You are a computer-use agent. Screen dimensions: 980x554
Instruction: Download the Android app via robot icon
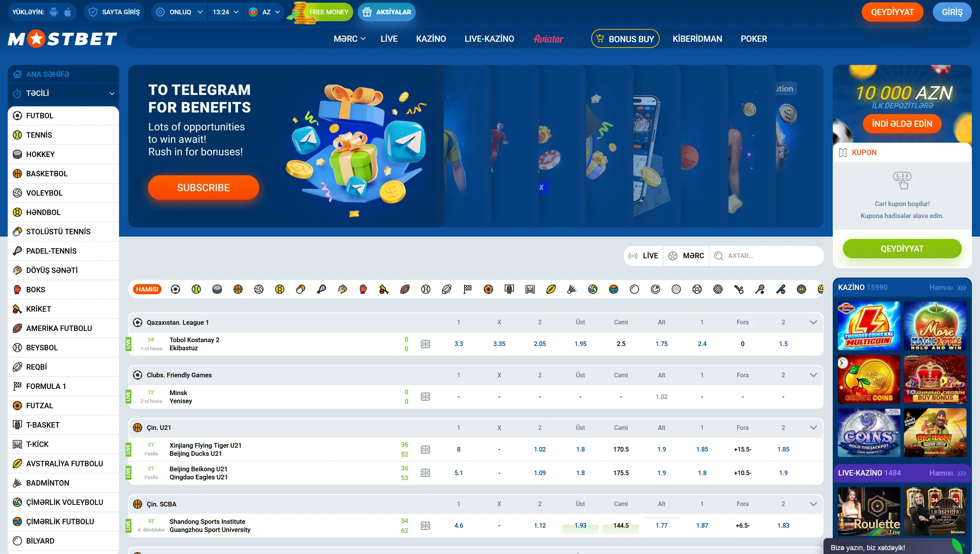[x=54, y=12]
